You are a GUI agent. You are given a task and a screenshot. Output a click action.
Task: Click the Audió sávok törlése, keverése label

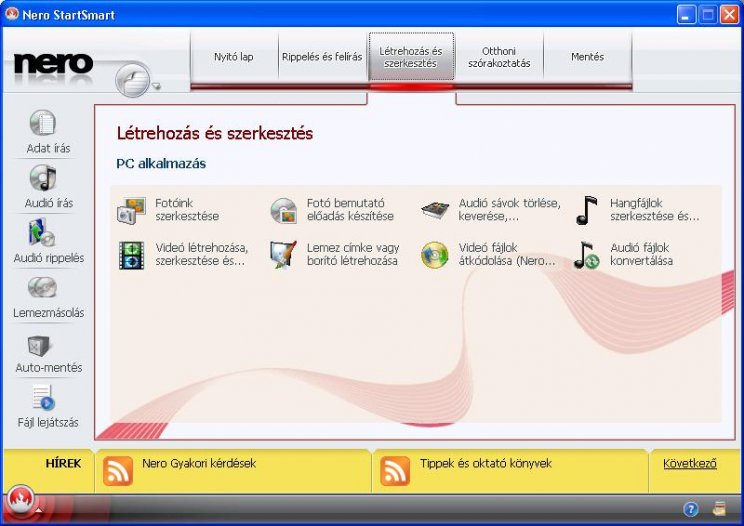[x=510, y=210]
